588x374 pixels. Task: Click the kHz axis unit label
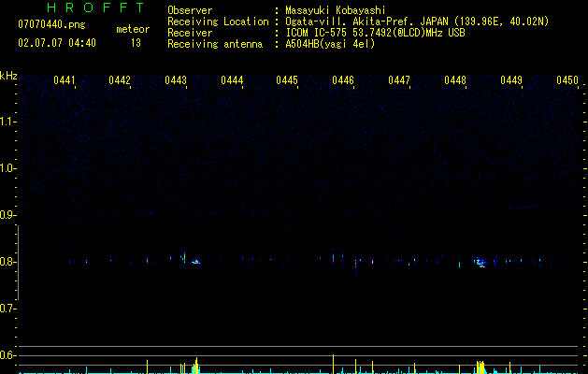[x=8, y=76]
